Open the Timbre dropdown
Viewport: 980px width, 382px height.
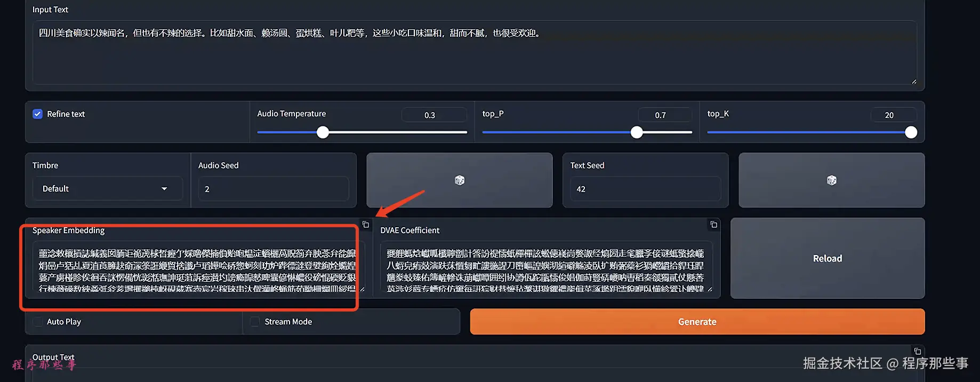click(108, 189)
